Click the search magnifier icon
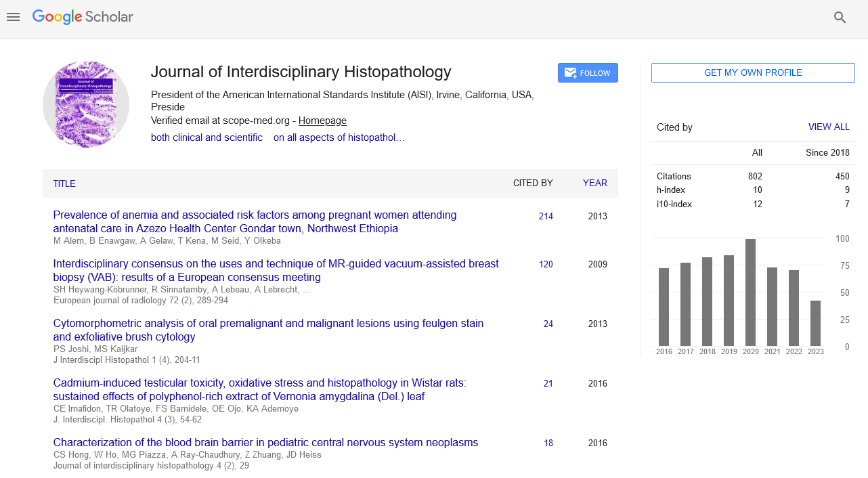The height and width of the screenshot is (478, 868). pyautogui.click(x=840, y=18)
